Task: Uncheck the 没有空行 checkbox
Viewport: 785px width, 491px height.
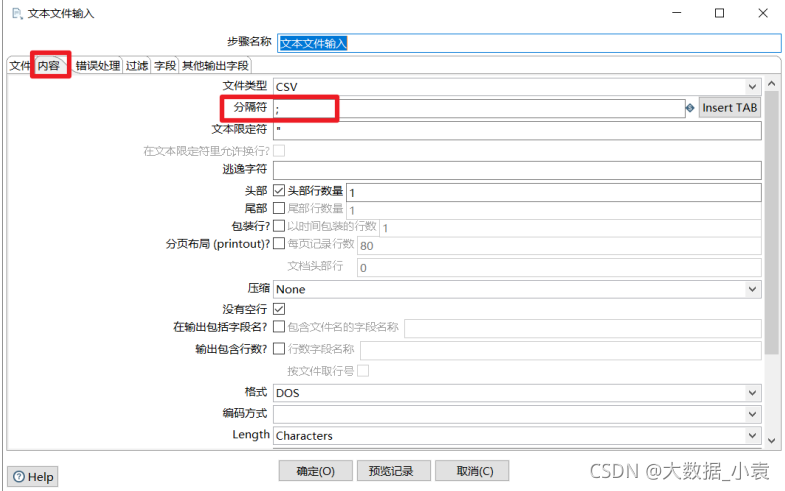Action: pos(279,309)
